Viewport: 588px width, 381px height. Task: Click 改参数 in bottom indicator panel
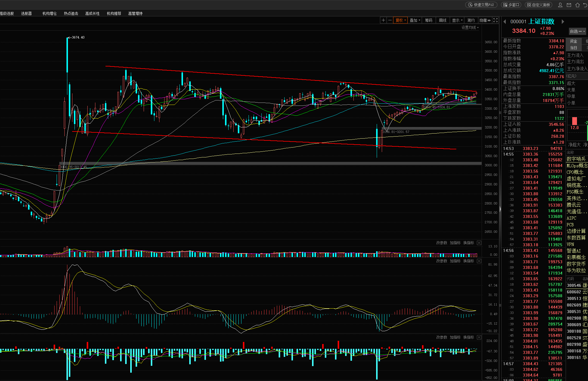point(442,337)
